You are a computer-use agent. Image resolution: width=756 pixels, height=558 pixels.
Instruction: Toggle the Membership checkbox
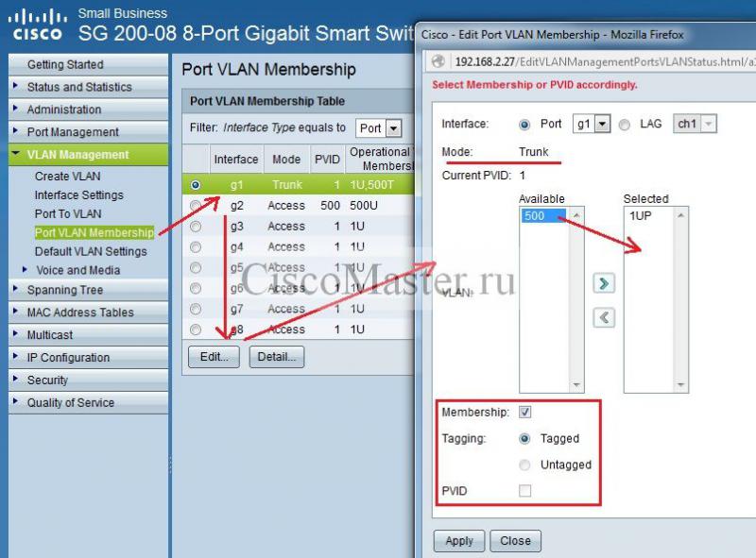pyautogui.click(x=525, y=412)
